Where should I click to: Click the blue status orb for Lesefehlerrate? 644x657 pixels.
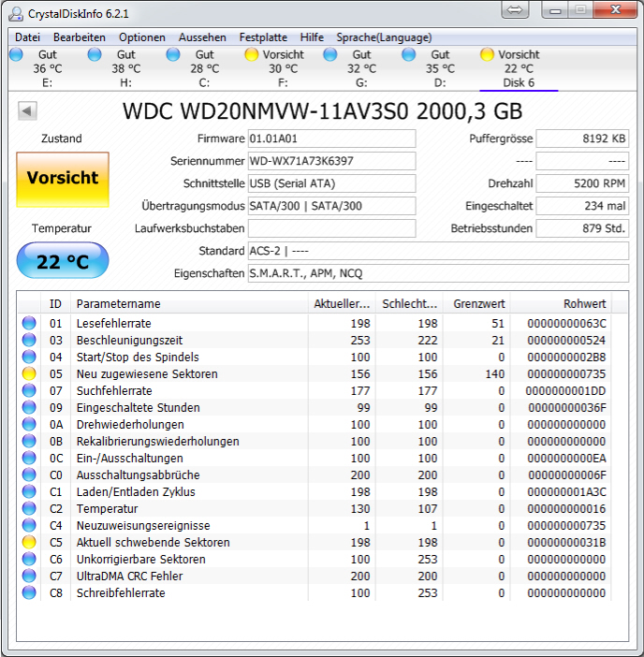pos(29,323)
